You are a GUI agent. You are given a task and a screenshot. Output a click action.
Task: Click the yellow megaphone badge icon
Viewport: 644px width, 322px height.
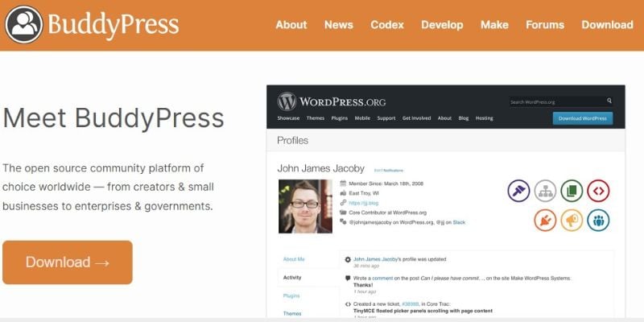[572, 221]
